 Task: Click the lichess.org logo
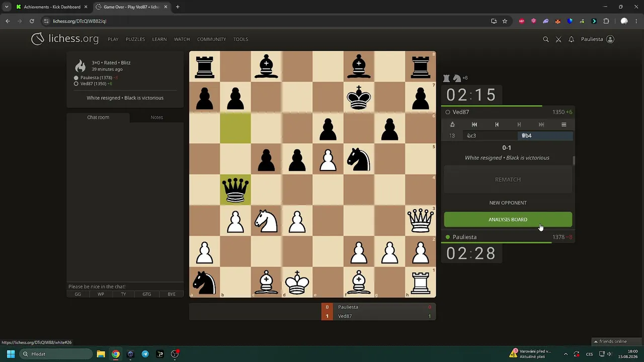pos(65,39)
